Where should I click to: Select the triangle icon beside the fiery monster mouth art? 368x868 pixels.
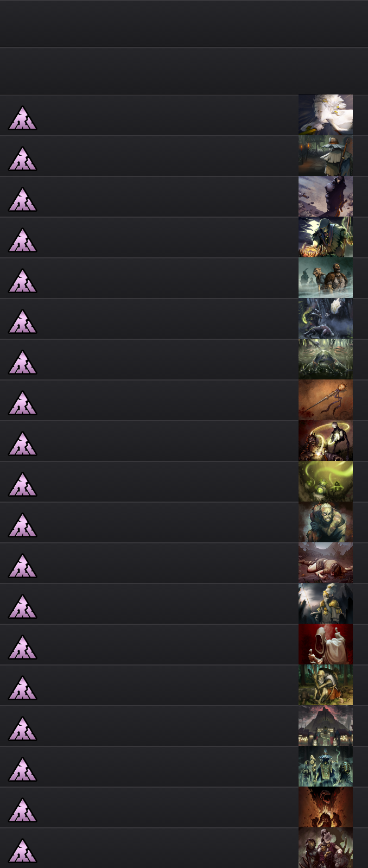(x=22, y=810)
